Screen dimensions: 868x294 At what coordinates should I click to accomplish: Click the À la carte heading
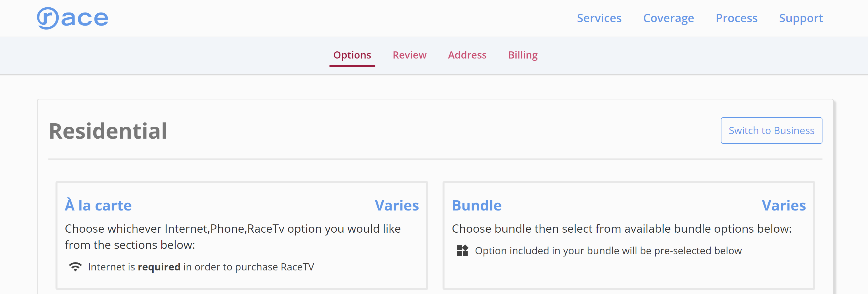(98, 206)
